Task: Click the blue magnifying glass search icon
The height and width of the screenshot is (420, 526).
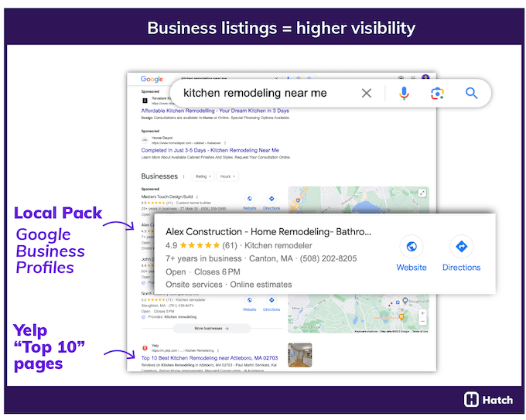Action: [x=471, y=93]
